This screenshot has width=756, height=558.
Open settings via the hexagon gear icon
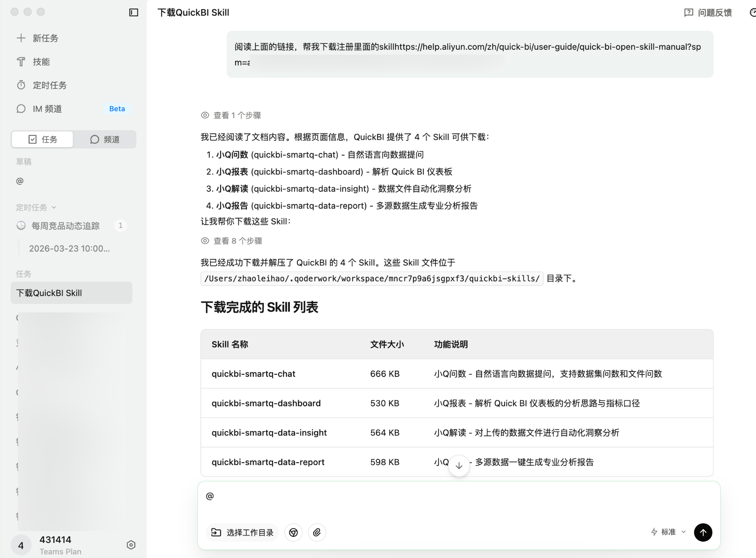131,545
